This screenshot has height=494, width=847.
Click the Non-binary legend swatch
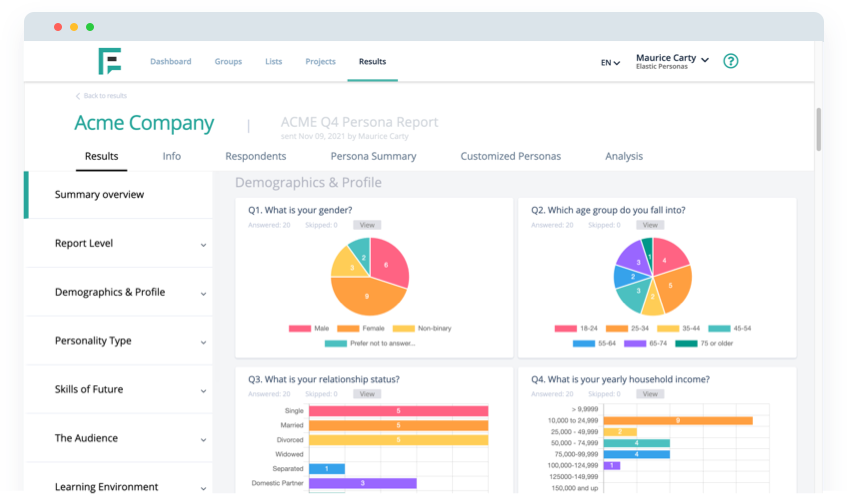tap(404, 328)
